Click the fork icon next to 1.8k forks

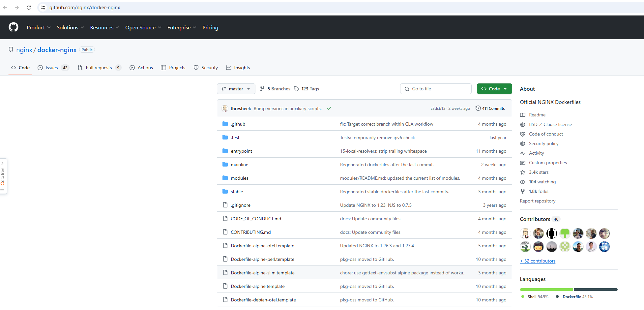coord(523,191)
